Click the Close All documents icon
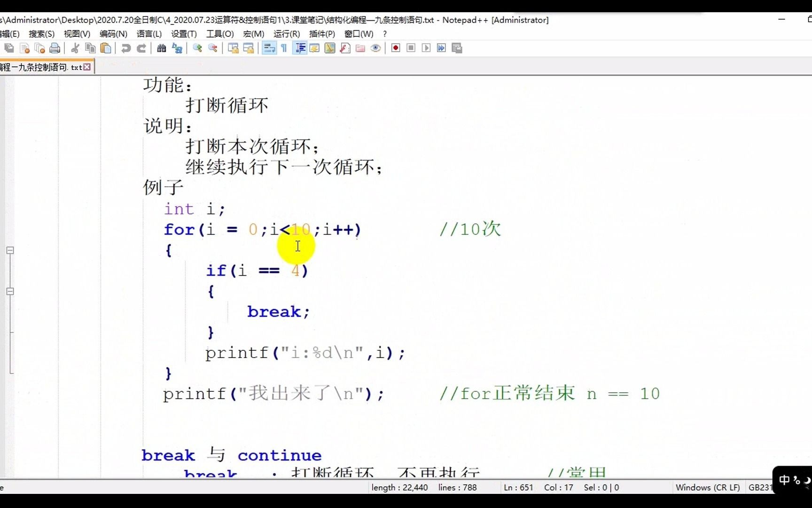 point(39,48)
